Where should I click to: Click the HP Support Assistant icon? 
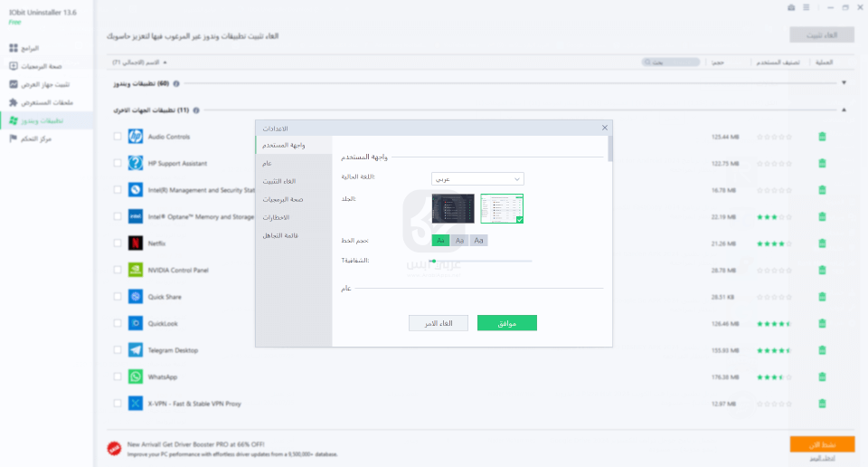click(136, 163)
